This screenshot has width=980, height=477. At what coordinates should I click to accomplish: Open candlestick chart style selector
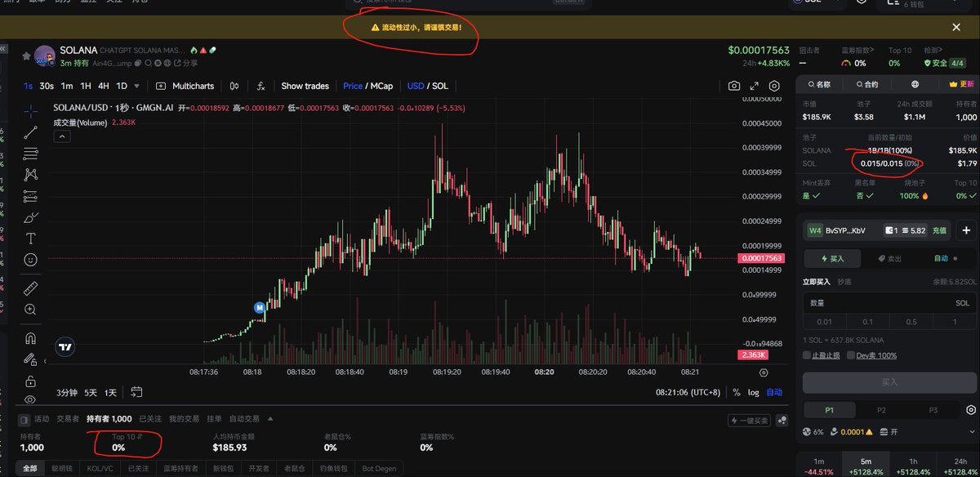[234, 86]
